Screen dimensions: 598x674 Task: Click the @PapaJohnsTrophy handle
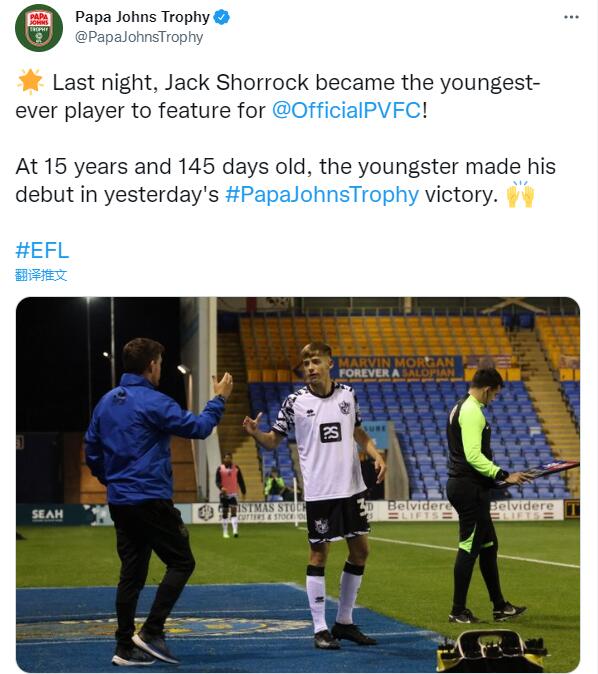coord(139,37)
